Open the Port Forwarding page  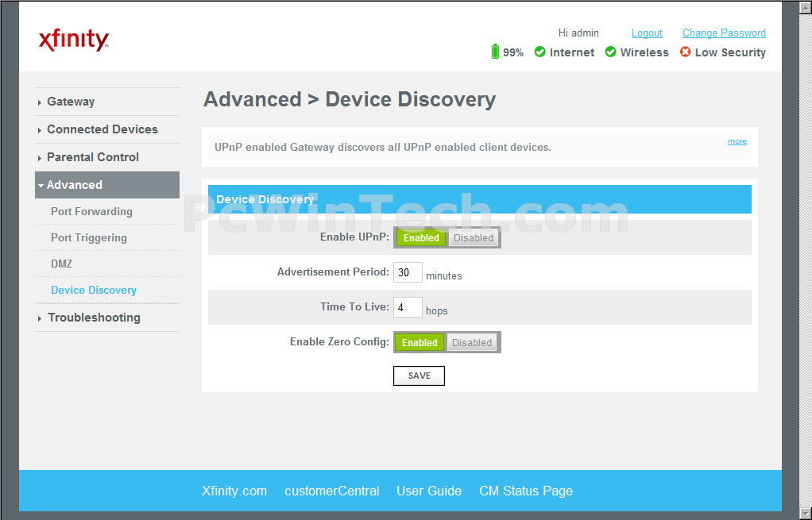[91, 212]
